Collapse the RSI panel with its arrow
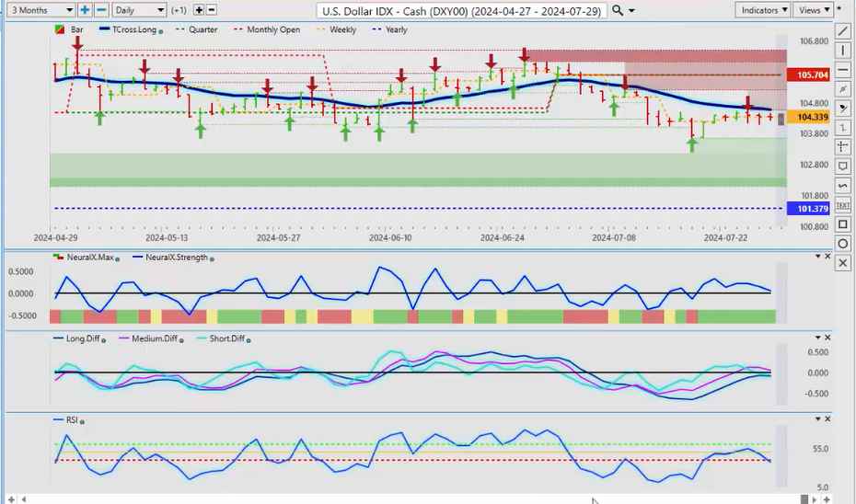 tap(818, 418)
